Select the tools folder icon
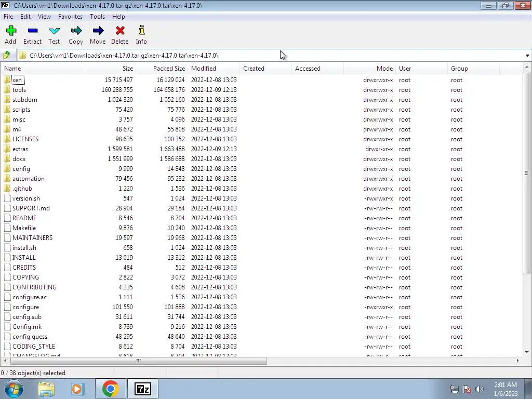The width and height of the screenshot is (532, 399). click(7, 89)
